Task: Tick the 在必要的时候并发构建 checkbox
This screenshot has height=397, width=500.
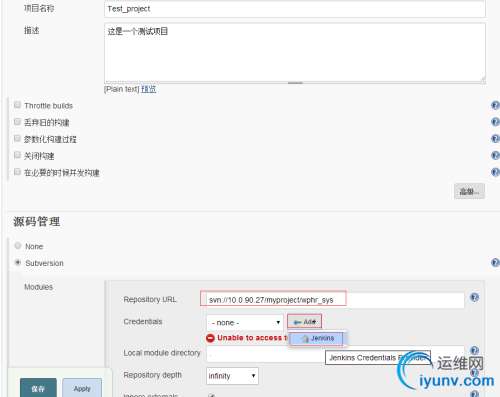Action: click(17, 172)
